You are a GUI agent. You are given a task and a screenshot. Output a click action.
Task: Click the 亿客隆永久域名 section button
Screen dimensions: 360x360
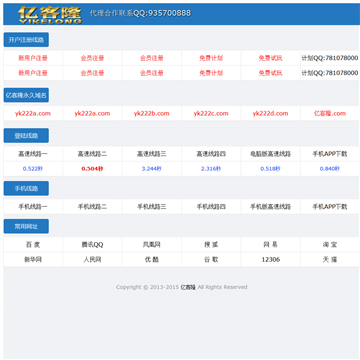(x=26, y=95)
